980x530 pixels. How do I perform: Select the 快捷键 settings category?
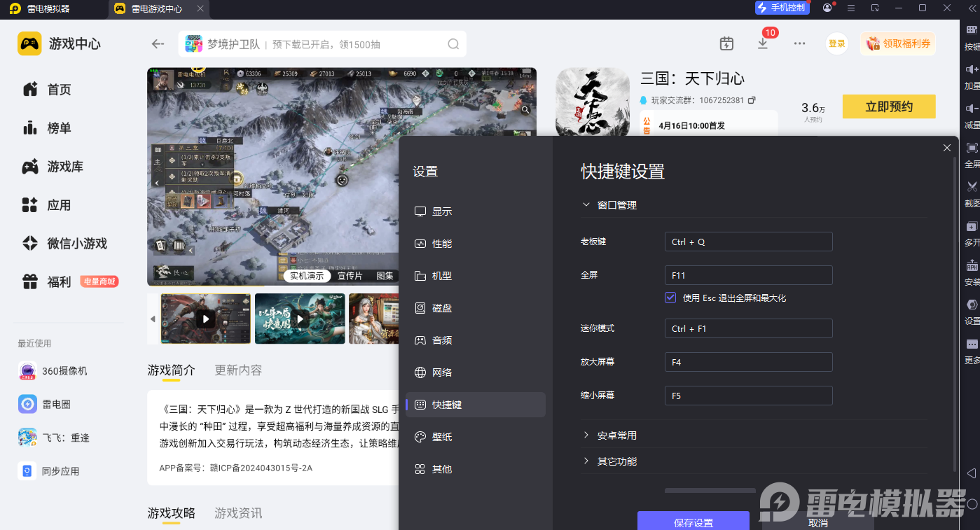pos(476,405)
